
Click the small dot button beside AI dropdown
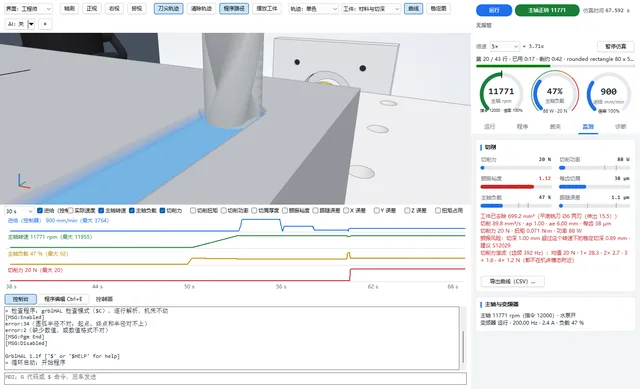(x=45, y=24)
